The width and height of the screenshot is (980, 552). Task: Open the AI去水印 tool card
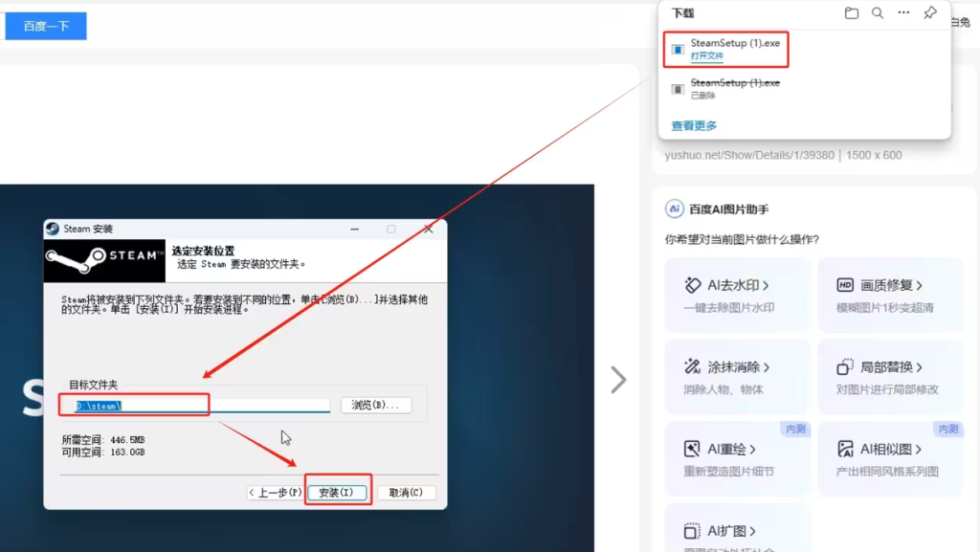738,295
